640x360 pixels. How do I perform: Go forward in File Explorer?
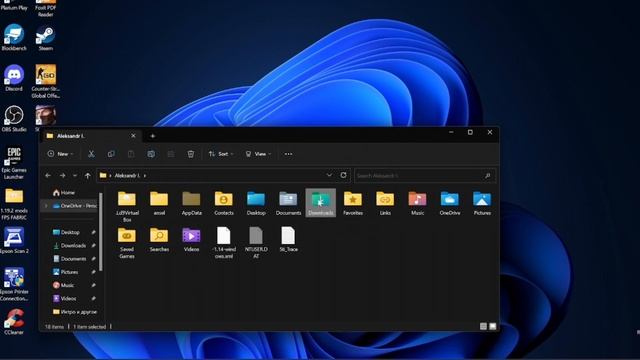[x=62, y=176]
